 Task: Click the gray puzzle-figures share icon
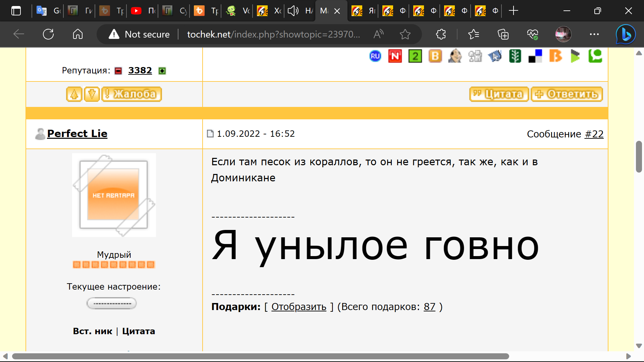[475, 56]
